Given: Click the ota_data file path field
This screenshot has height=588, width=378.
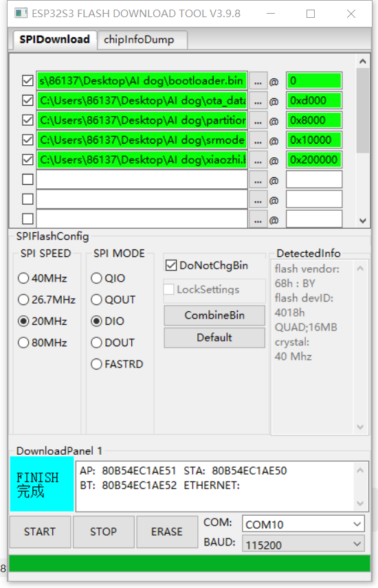Looking at the screenshot, I should [142, 101].
